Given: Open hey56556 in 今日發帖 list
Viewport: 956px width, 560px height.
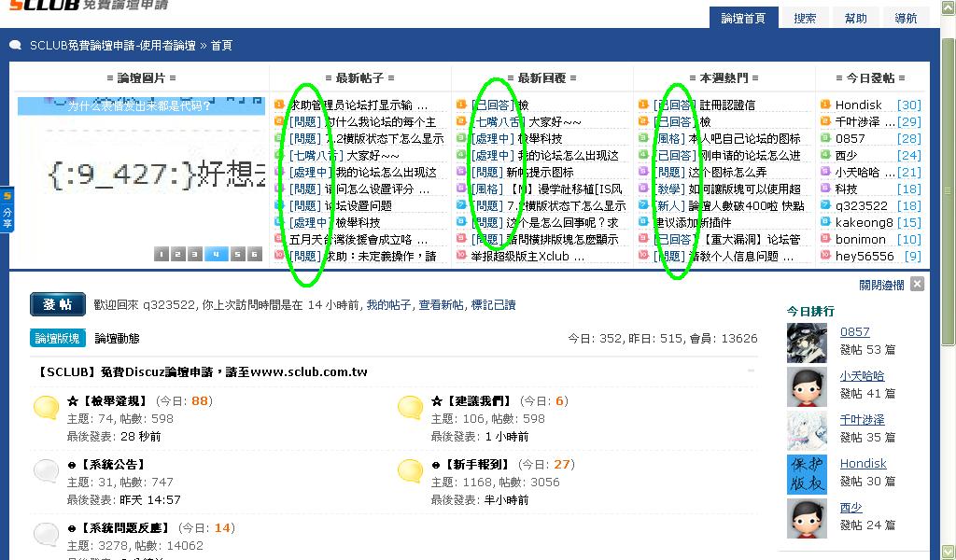Looking at the screenshot, I should tap(865, 257).
